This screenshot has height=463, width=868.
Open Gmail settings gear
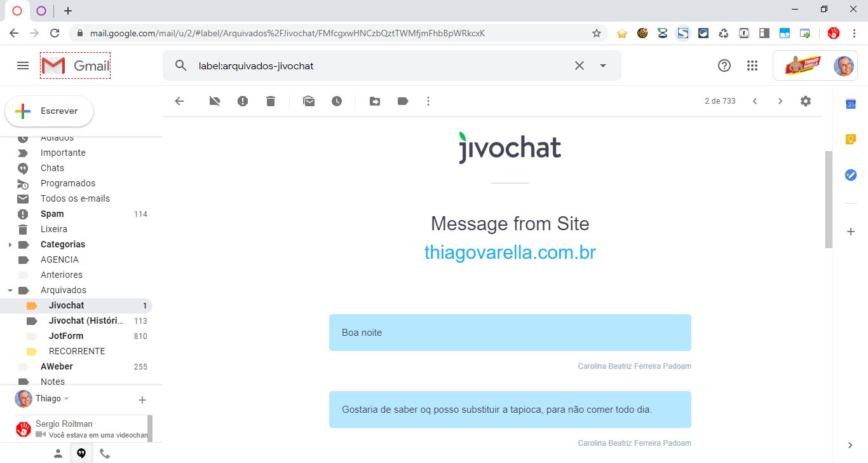point(806,101)
